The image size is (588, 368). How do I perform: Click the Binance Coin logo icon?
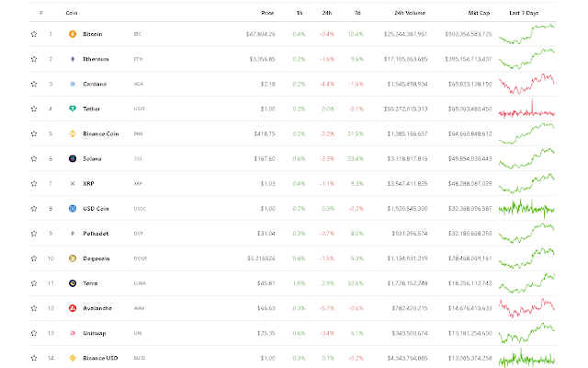73,133
